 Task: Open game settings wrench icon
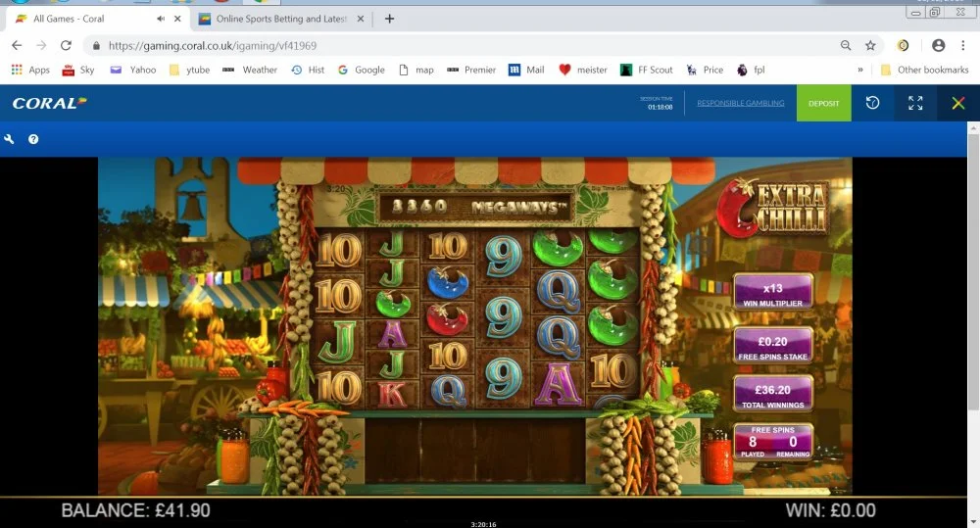coord(9,139)
